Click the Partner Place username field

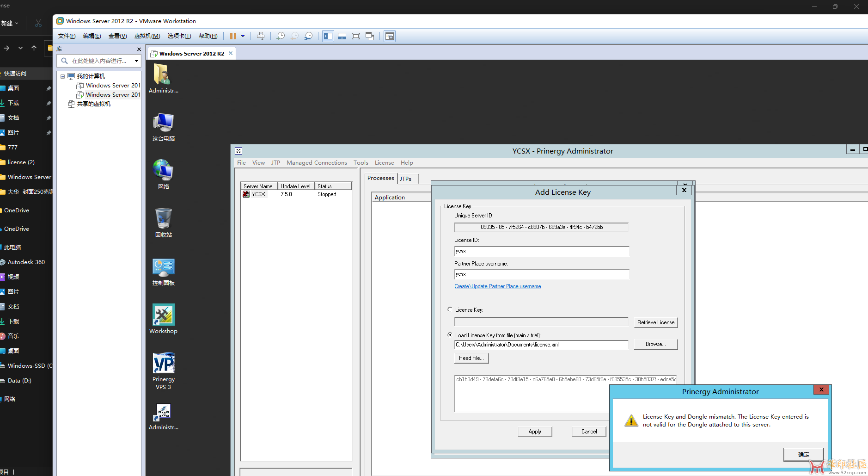tap(542, 274)
